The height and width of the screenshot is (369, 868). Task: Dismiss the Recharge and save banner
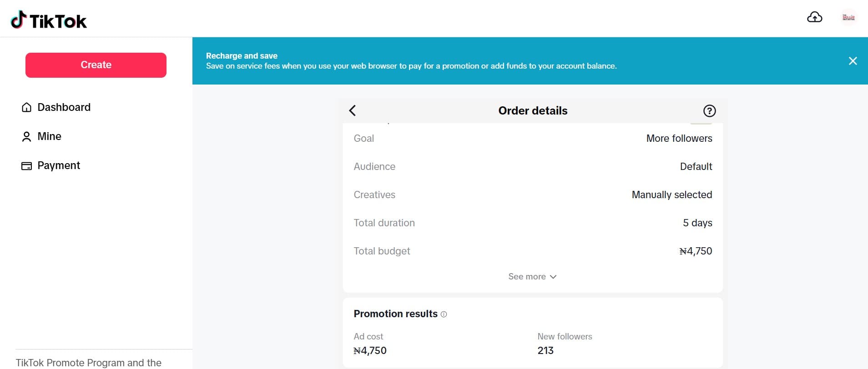click(853, 61)
